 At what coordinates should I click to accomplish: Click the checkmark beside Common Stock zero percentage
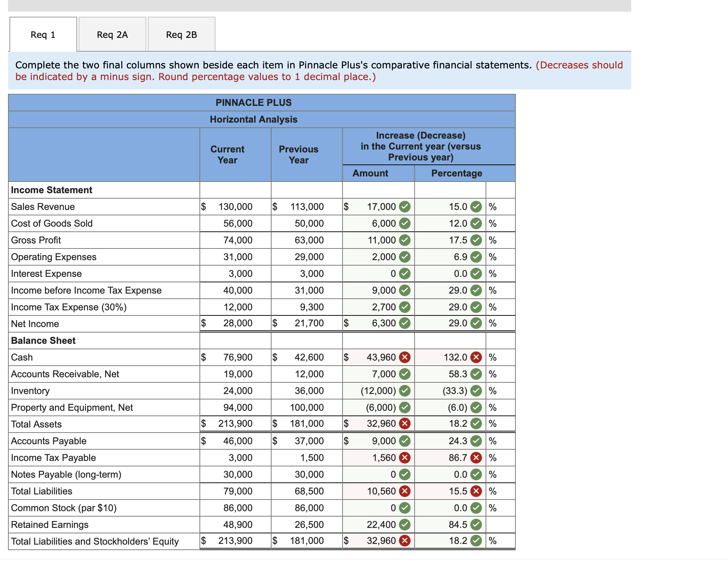(x=476, y=508)
